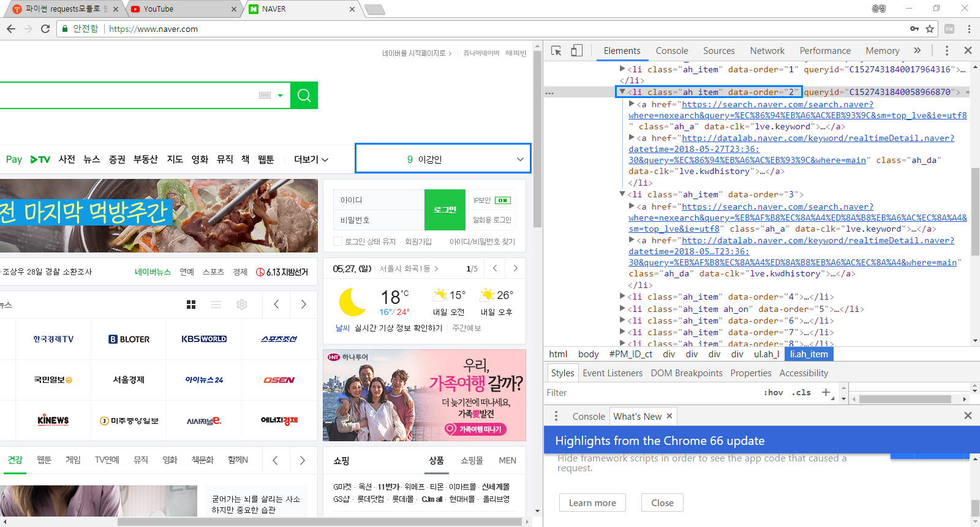Select the Event Listeners pane tab
980x527 pixels.
[612, 373]
